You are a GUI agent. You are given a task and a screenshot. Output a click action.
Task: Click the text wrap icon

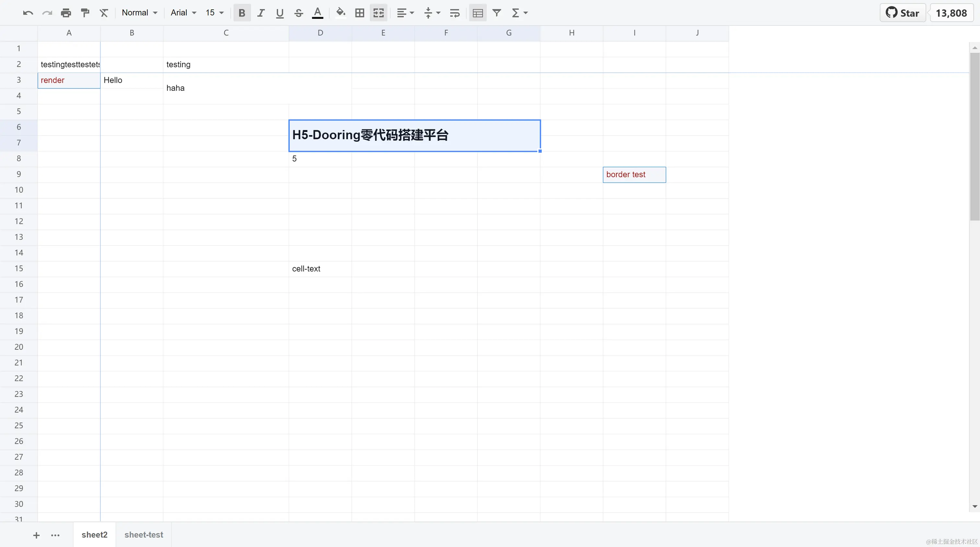click(x=455, y=13)
